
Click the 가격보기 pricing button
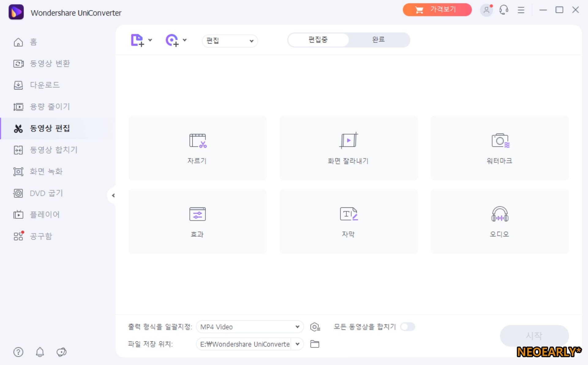pos(437,10)
